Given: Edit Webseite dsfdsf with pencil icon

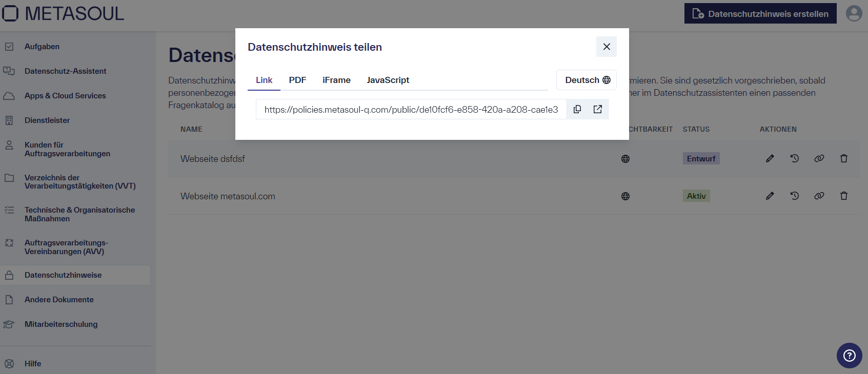Looking at the screenshot, I should (x=770, y=159).
